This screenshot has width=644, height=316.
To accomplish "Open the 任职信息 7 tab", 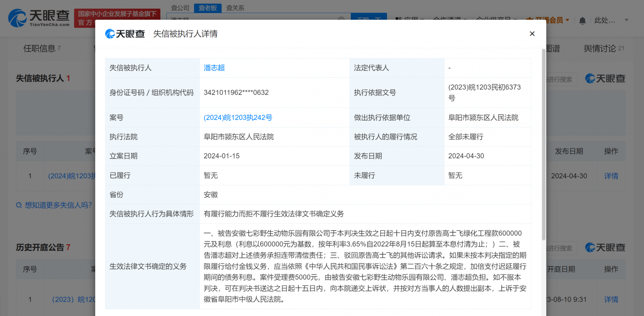I will tap(42, 49).
